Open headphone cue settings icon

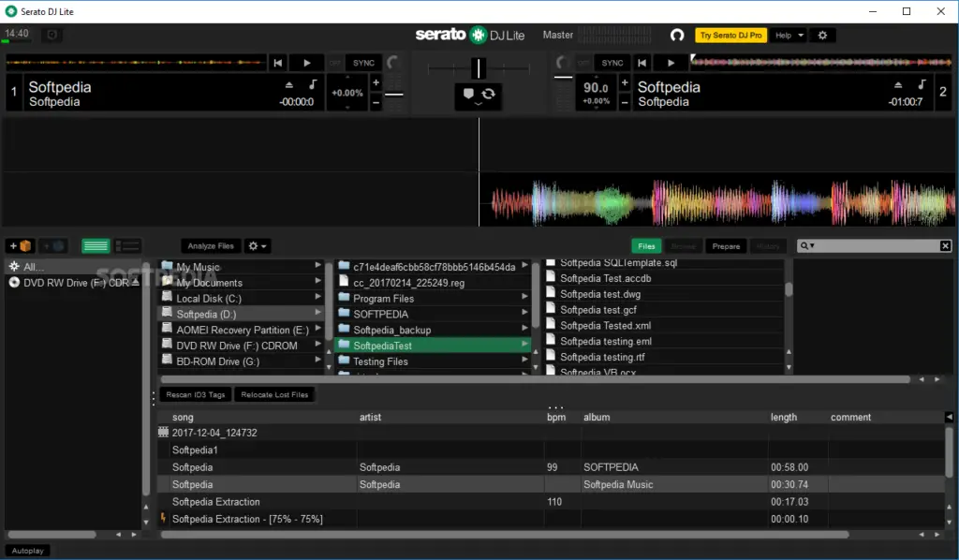point(676,36)
